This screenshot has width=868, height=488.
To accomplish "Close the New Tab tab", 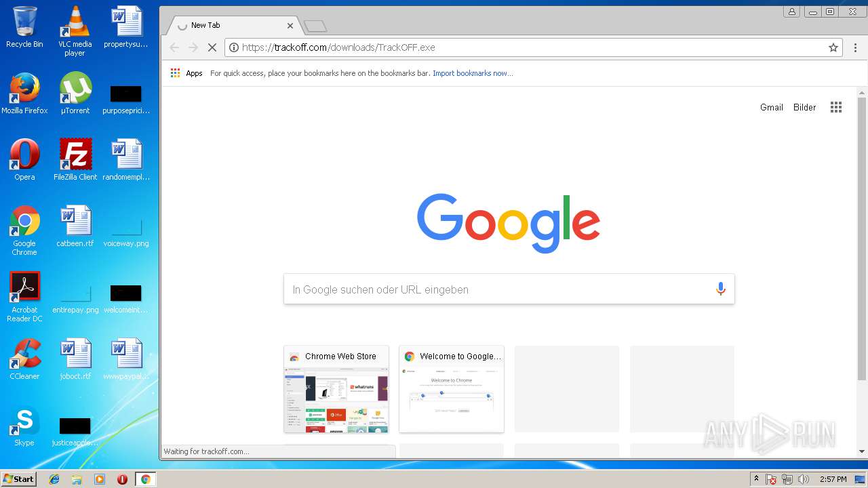I will [290, 26].
